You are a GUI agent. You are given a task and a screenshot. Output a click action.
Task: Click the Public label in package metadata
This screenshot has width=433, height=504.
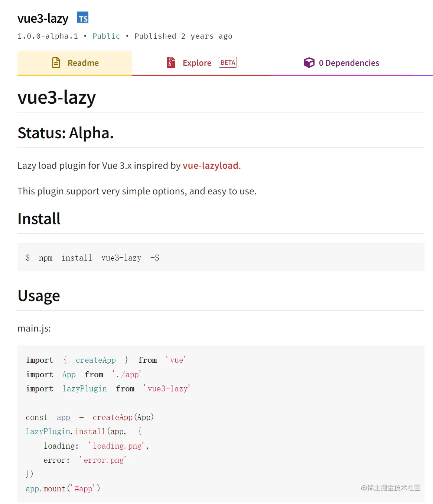106,36
